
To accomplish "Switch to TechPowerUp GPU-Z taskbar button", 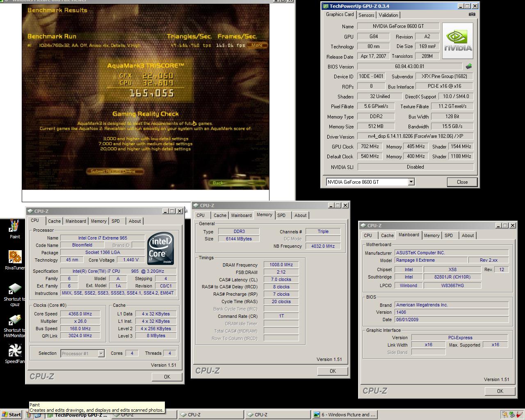I will coord(77,415).
